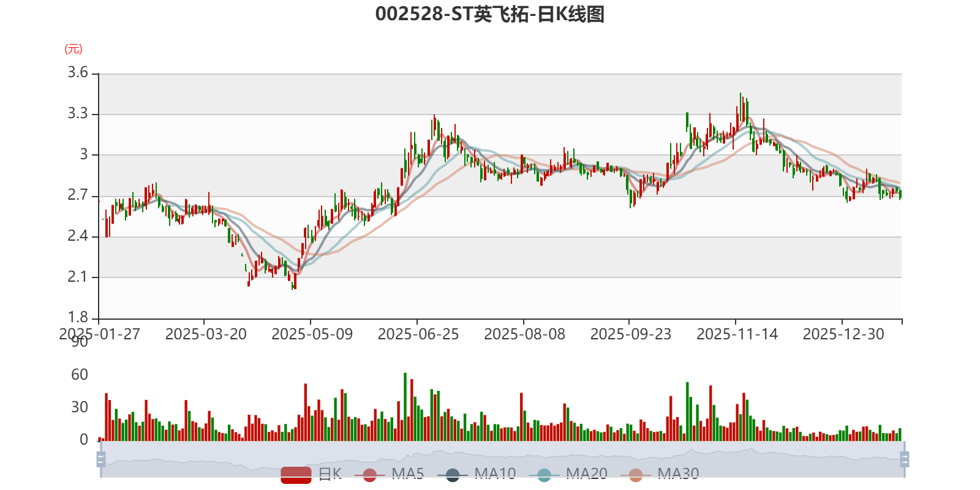Click the 60 volume axis label
Image resolution: width=980 pixels, height=490 pixels.
tap(80, 375)
